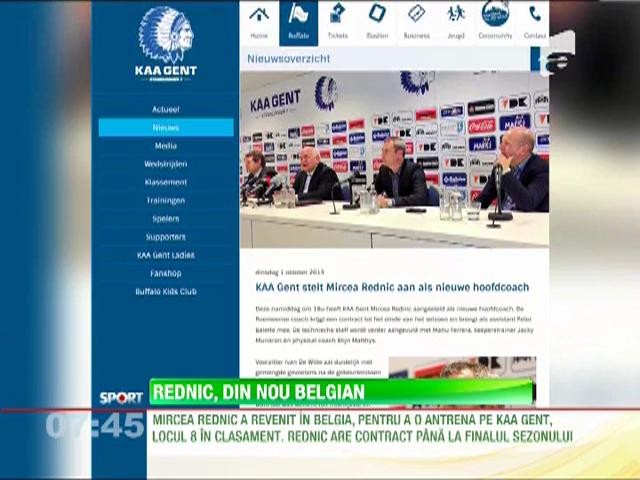Open KAA Gent Ladies page
This screenshot has height=480, width=640.
pos(166,255)
